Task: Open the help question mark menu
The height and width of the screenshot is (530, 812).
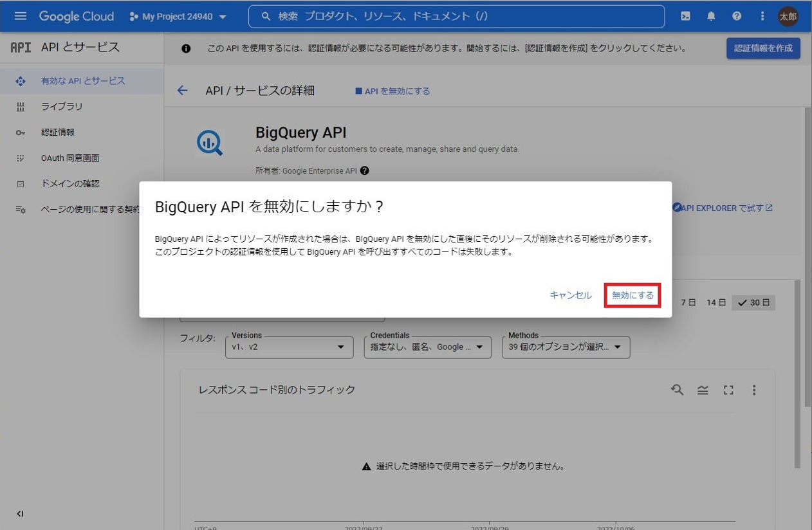Action: coord(737,17)
